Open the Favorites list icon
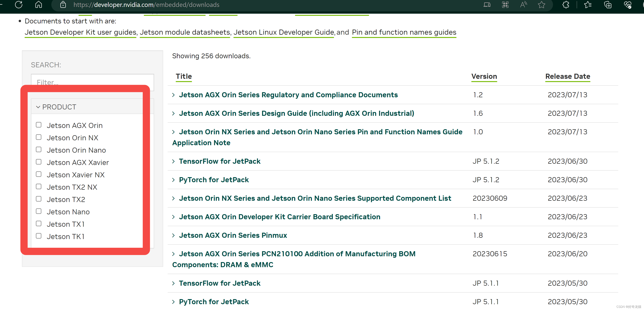The height and width of the screenshot is (310, 644). (x=587, y=5)
